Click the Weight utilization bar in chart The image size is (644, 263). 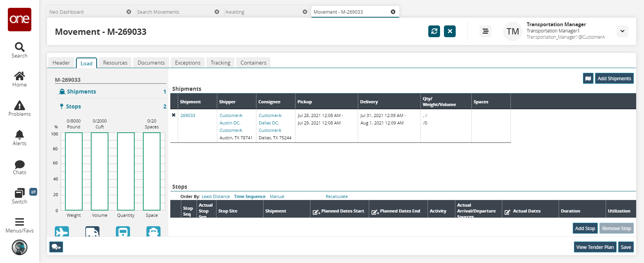point(74,171)
